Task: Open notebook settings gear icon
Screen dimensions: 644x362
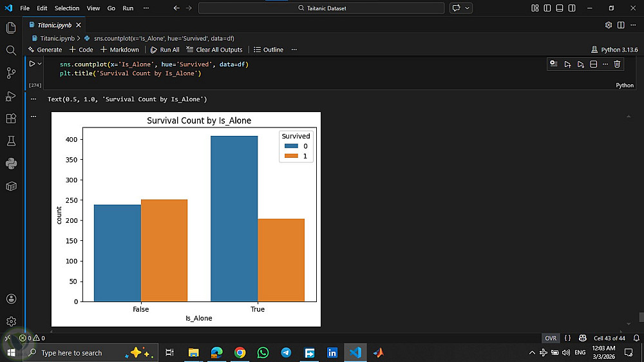Action: pyautogui.click(x=609, y=25)
